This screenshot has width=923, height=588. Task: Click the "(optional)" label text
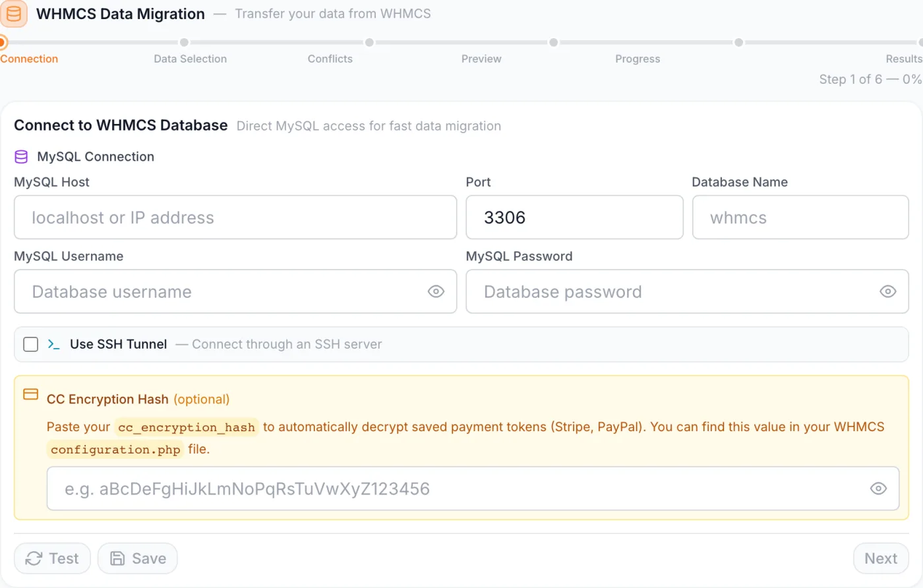click(x=202, y=399)
